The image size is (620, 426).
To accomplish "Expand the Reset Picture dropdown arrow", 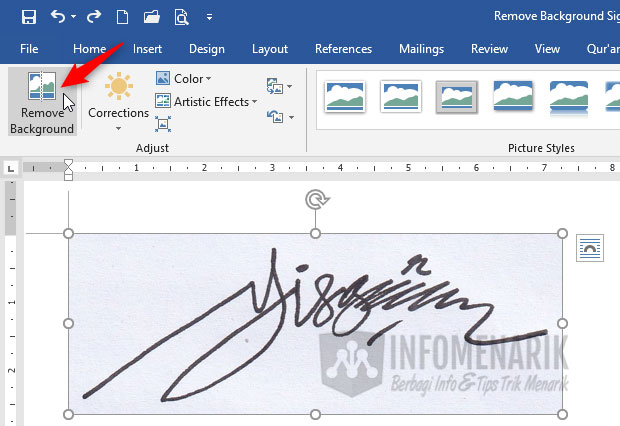I will click(291, 117).
